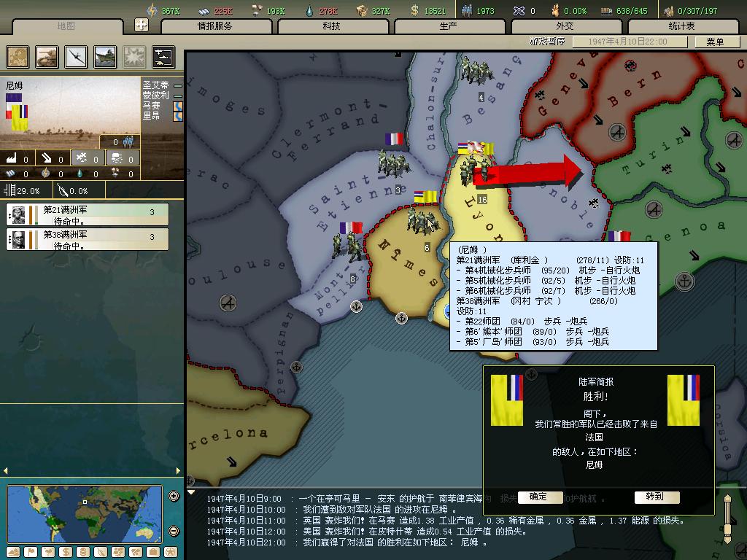Open the 情报服务 tab

point(215,26)
